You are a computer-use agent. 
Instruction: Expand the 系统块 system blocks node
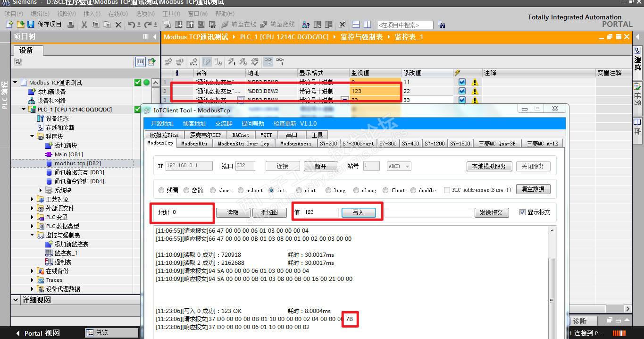point(41,190)
